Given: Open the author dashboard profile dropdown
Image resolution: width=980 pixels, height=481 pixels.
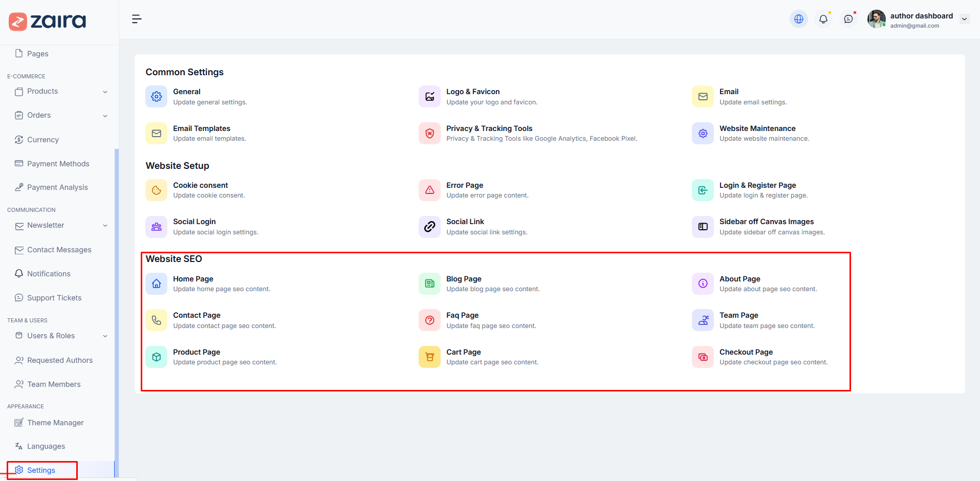Looking at the screenshot, I should (x=964, y=19).
